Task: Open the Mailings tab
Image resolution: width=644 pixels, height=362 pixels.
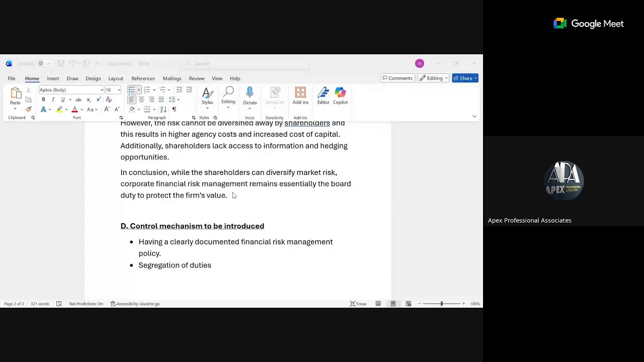Action: (172, 78)
